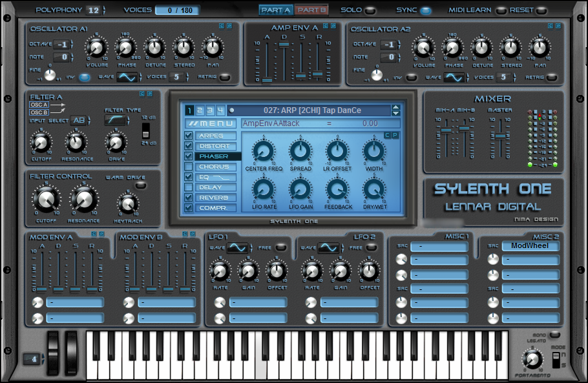Open LFO 1 Wave selector
Viewport: 588px width, 383px height.
(x=238, y=248)
